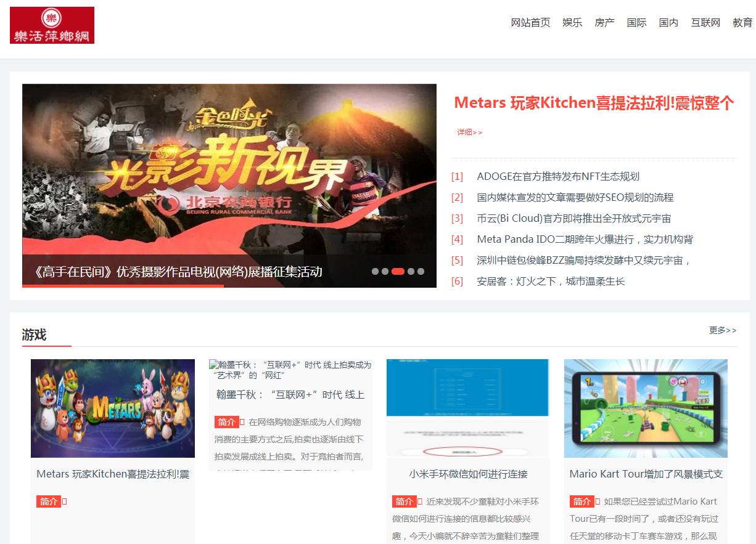Select the 国际 nav link
Image resolution: width=756 pixels, height=544 pixels.
636,23
